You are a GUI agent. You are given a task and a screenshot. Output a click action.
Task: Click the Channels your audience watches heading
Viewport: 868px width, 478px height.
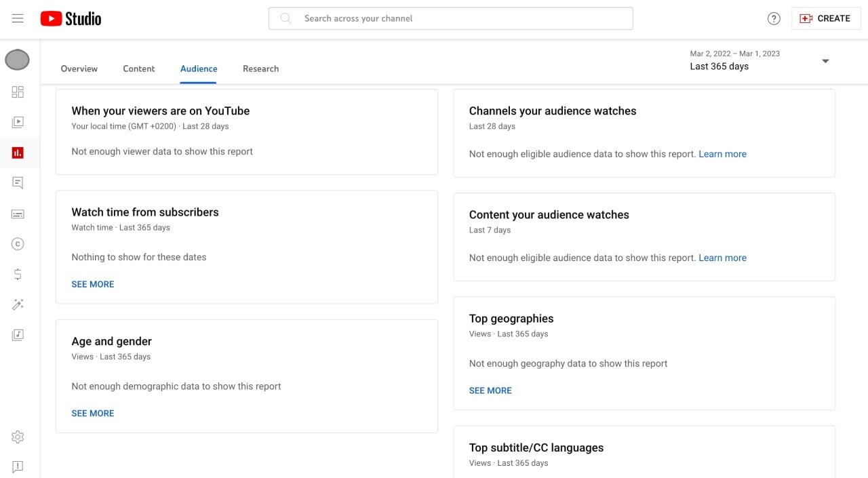(553, 111)
